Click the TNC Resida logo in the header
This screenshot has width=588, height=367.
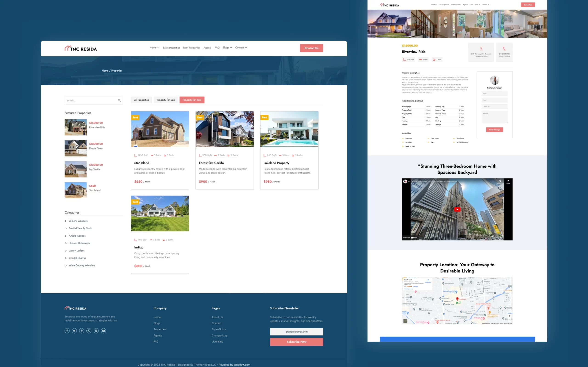81,48
